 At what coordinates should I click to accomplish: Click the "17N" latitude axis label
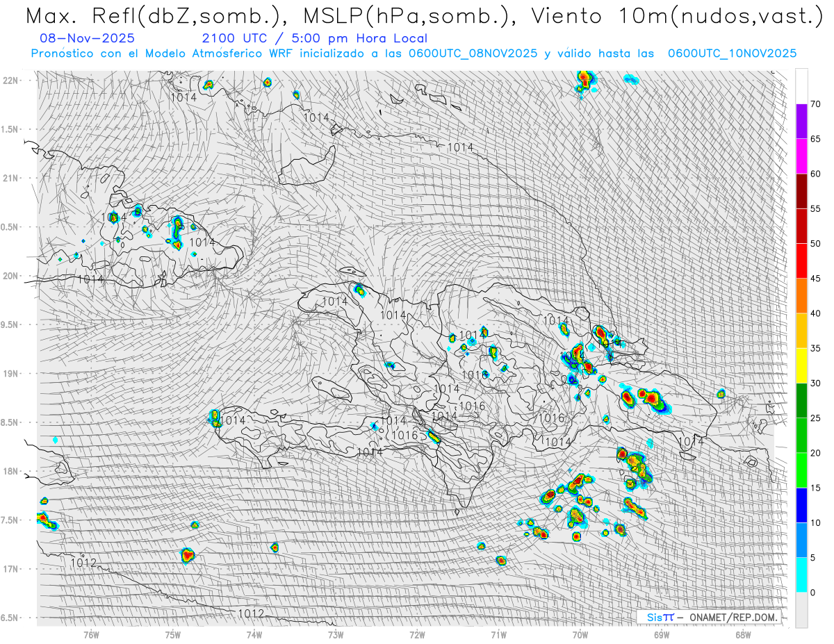click(x=11, y=569)
